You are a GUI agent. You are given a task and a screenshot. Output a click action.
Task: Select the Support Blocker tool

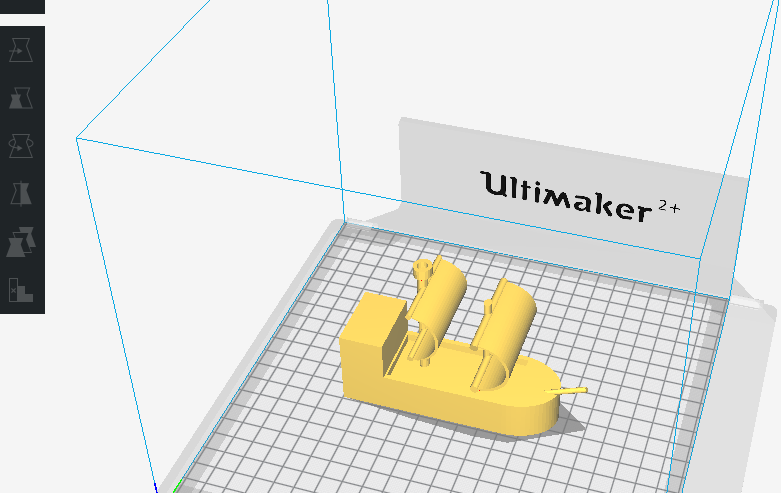(21, 290)
